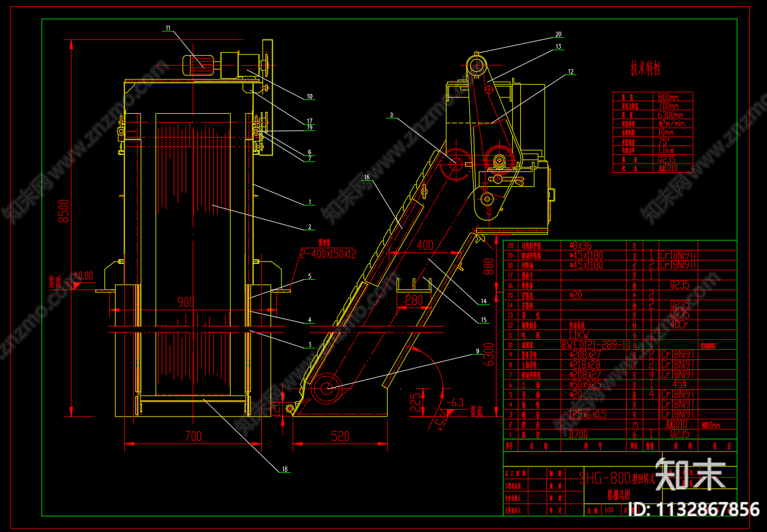Select the SHG-800 title block text
767x532 pixels.
pyautogui.click(x=604, y=478)
